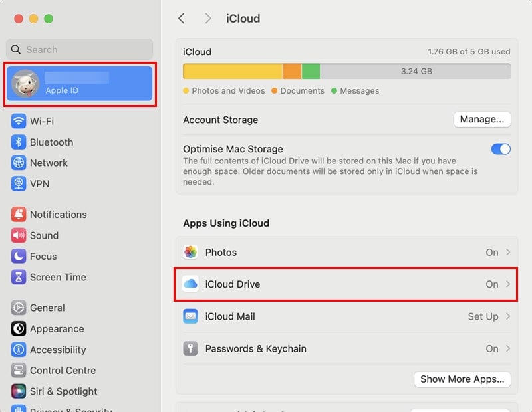Image resolution: width=532 pixels, height=412 pixels.
Task: Select Control Centre in the sidebar
Action: [x=63, y=371]
